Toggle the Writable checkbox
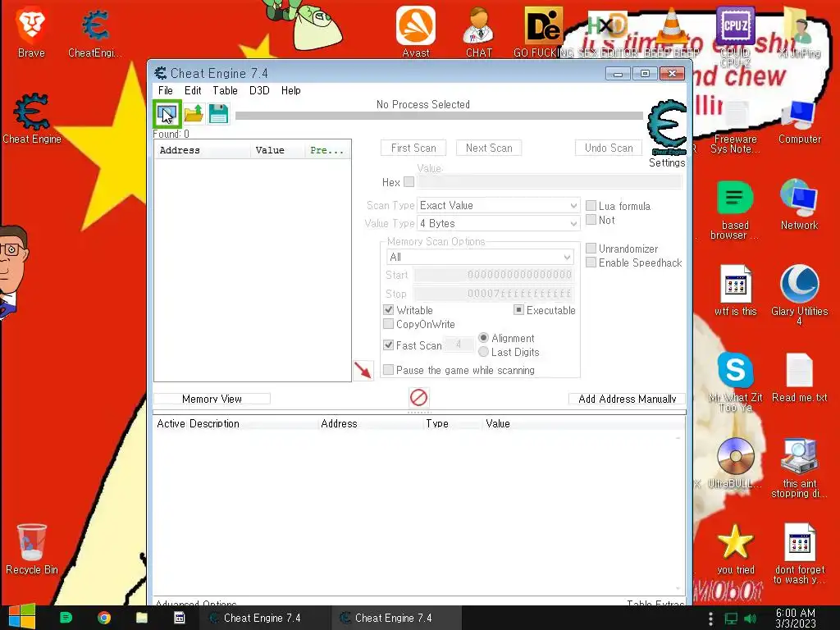 388,309
